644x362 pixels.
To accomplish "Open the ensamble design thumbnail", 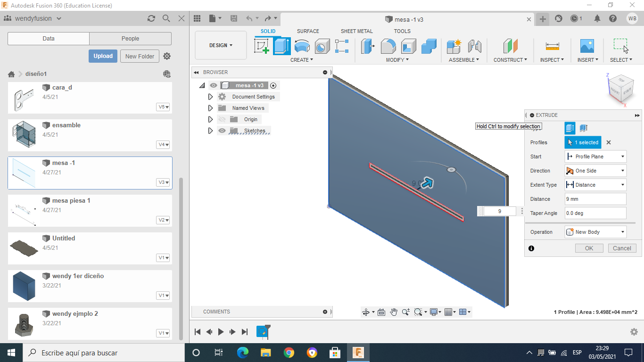I will tap(24, 134).
